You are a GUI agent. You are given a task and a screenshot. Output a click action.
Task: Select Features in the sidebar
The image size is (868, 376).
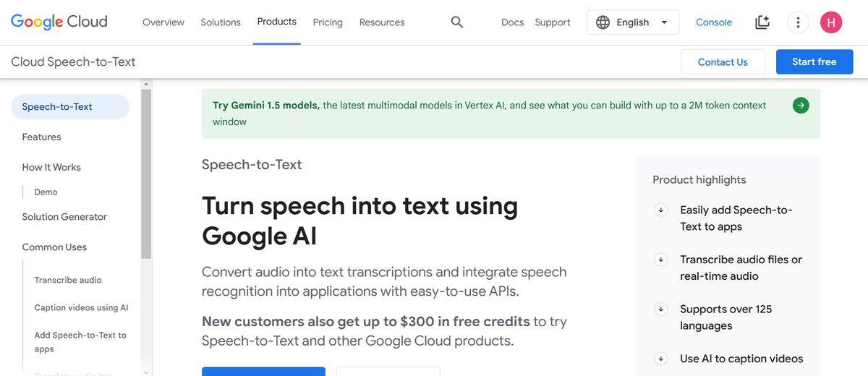(x=41, y=137)
